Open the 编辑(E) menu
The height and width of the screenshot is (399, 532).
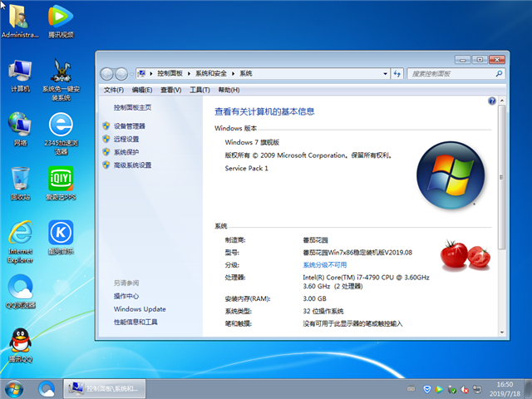coord(142,90)
